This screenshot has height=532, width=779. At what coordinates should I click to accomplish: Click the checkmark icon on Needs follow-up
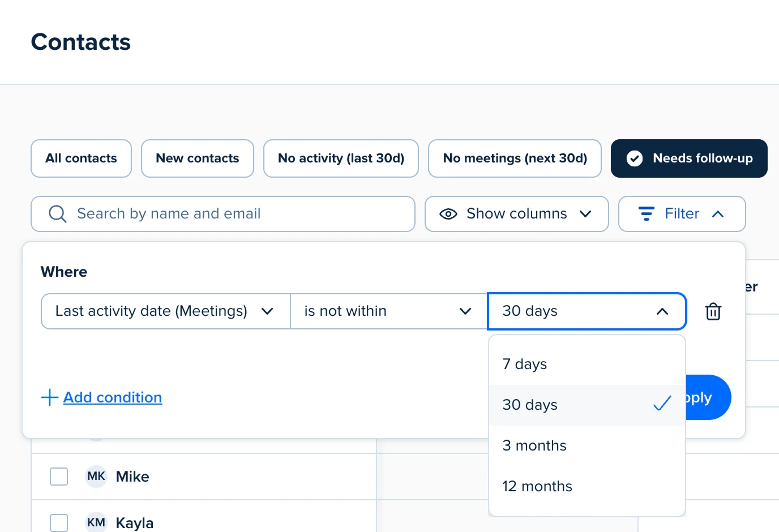[635, 158]
